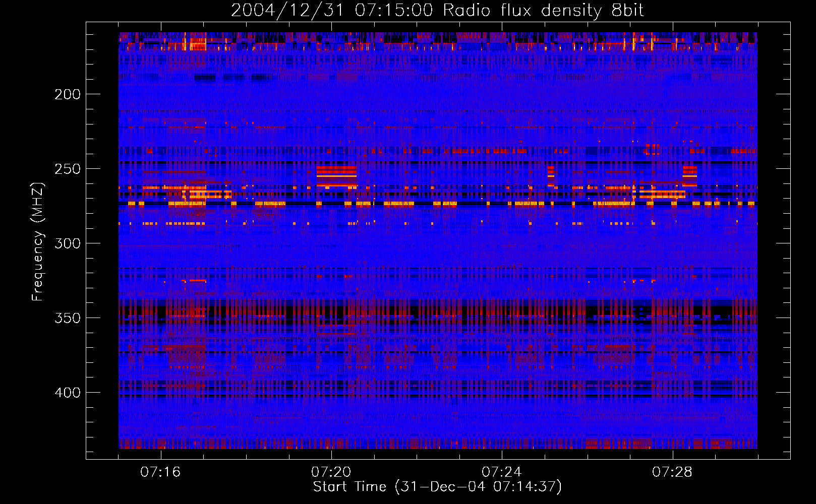Click the x-axis label "Start Time (31-Dec-04 07:14:37)"
The image size is (816, 504).
437,487
